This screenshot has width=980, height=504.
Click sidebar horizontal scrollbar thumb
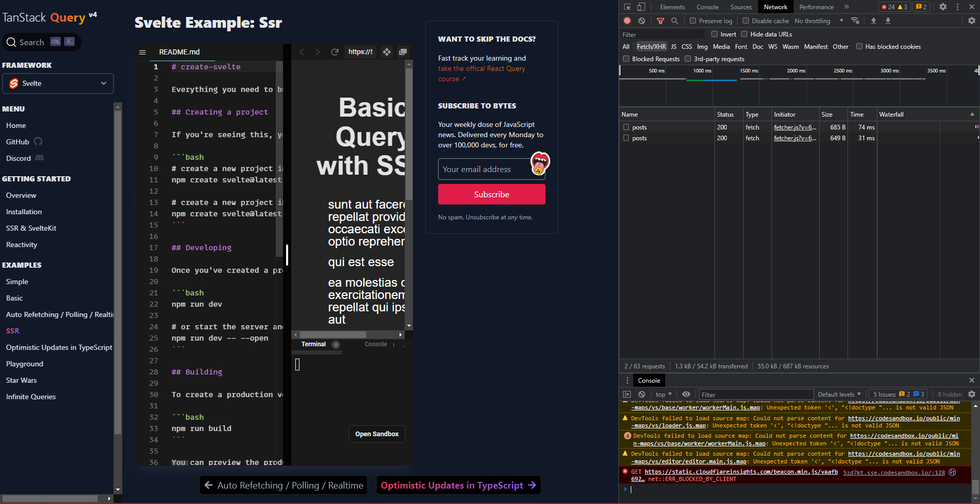tap(50, 498)
